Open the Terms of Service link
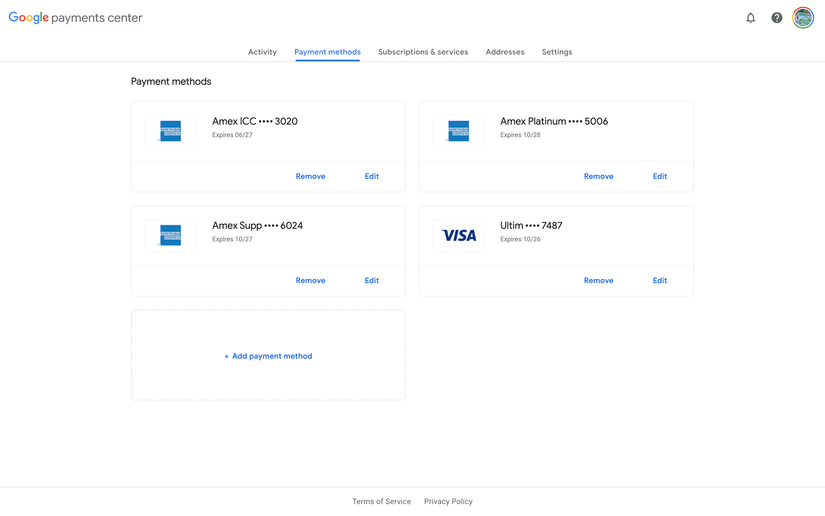Viewport: 825px width, 516px height. [x=381, y=501]
